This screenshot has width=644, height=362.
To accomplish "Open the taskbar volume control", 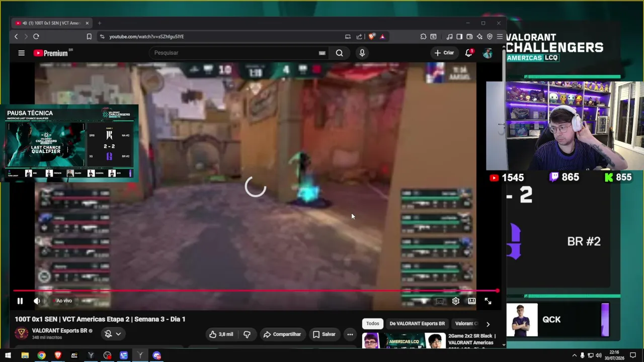I will [599, 356].
